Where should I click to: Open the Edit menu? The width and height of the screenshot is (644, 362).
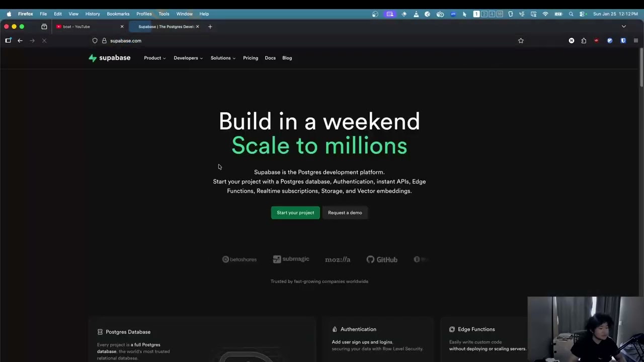coord(58,14)
